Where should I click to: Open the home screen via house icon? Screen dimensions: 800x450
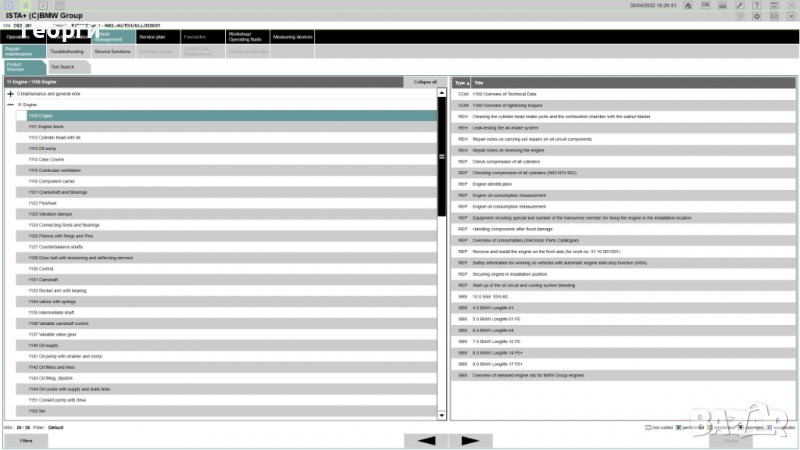coord(688,5)
